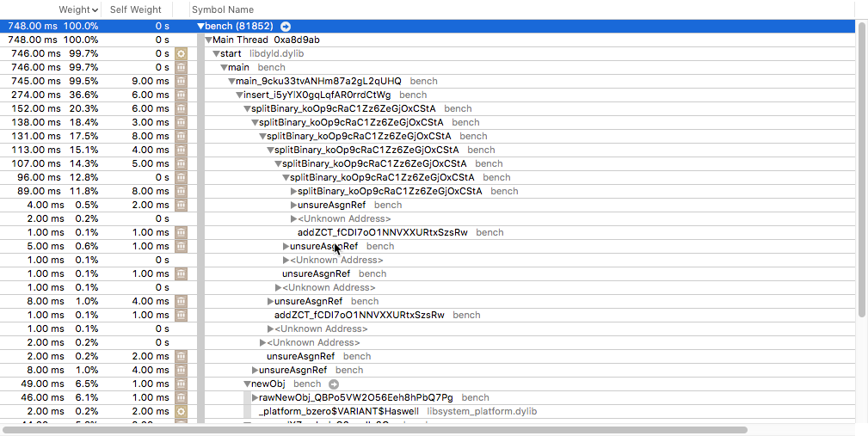
Task: Click the building icon in the 152.00 ms splitBinary row
Action: point(181,109)
